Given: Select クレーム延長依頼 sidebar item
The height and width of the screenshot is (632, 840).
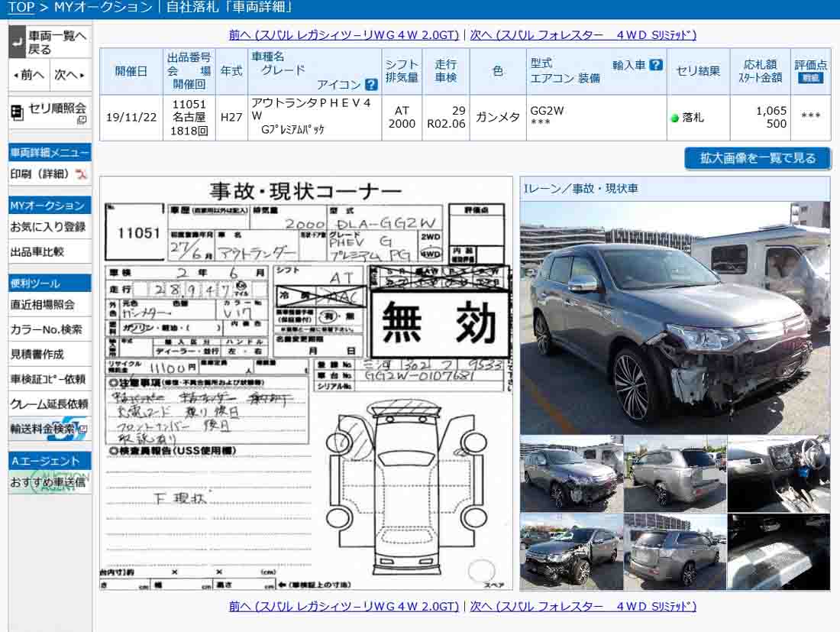Looking at the screenshot, I should [x=50, y=404].
